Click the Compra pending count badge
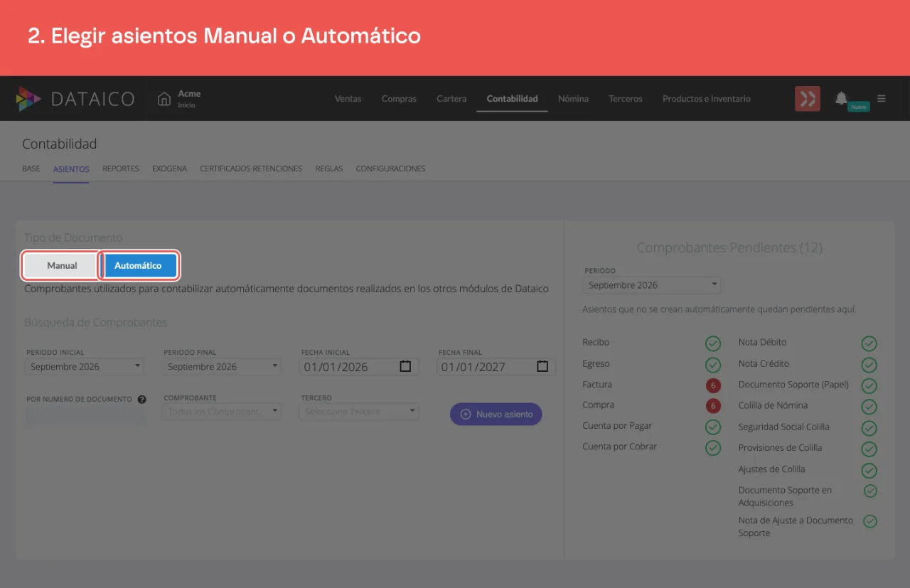Viewport: 910px width, 588px height. point(713,406)
